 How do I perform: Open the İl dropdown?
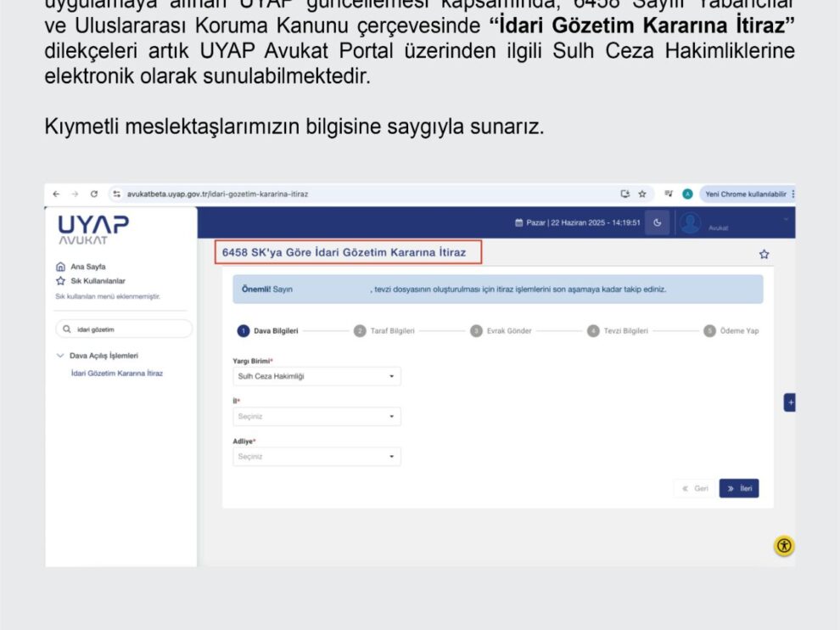(x=316, y=416)
